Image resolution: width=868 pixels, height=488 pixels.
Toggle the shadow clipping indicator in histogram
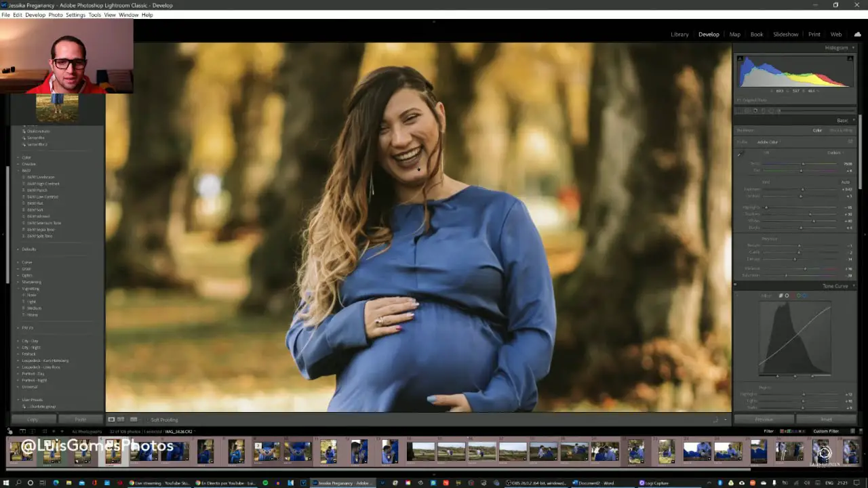tap(740, 59)
